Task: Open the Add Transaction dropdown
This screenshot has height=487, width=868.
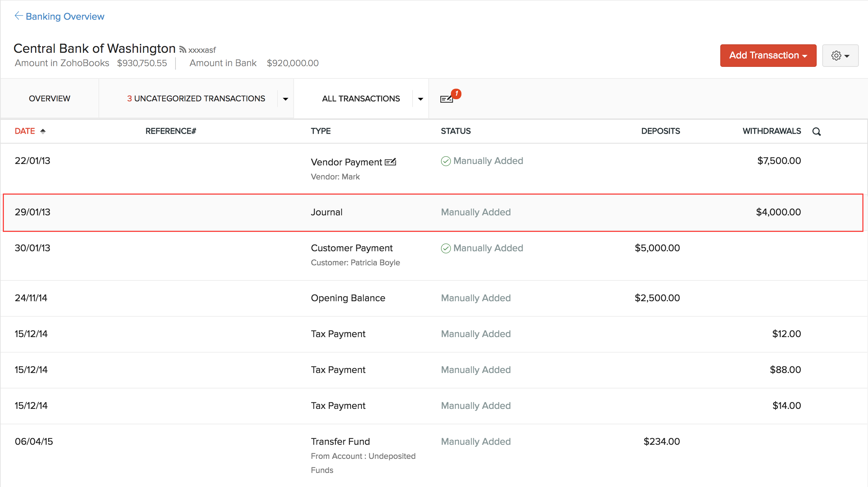Action: pos(768,56)
